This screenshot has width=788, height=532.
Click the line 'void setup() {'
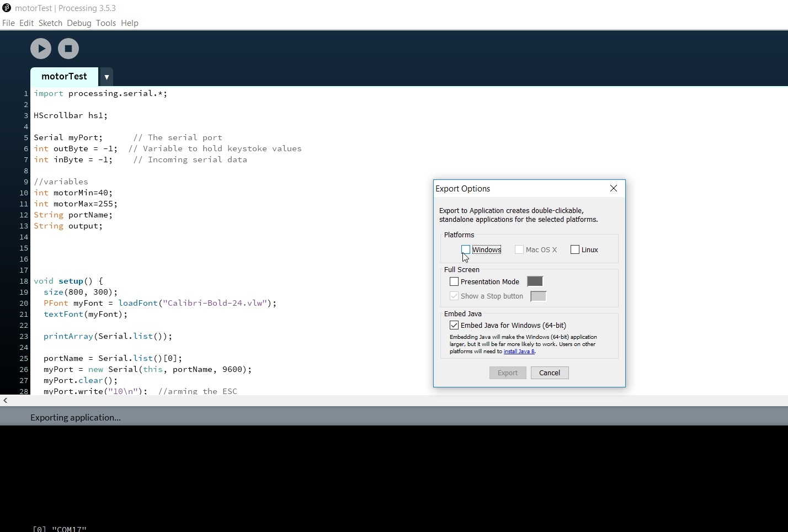click(68, 281)
